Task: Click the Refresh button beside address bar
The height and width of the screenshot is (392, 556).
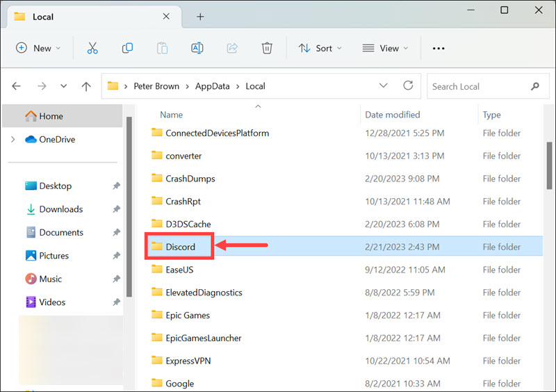Action: point(408,86)
